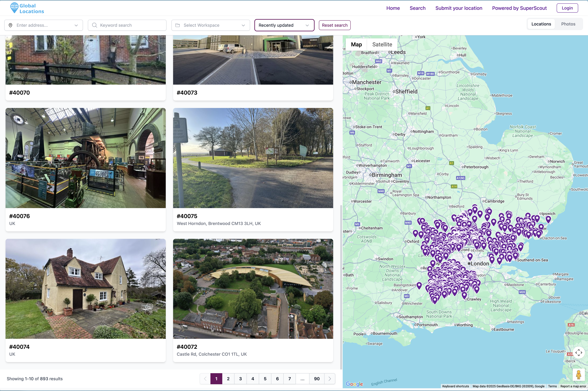The width and height of the screenshot is (588, 391).
Task: Open Submit your location page
Action: (x=459, y=8)
